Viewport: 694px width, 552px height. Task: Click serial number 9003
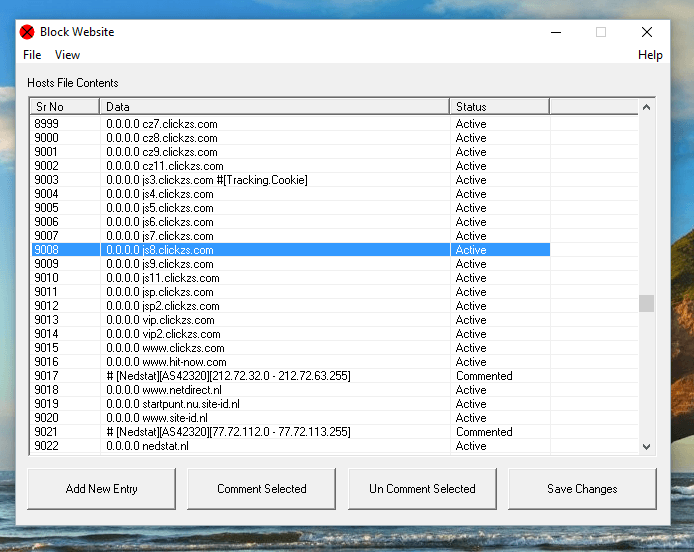(46, 180)
